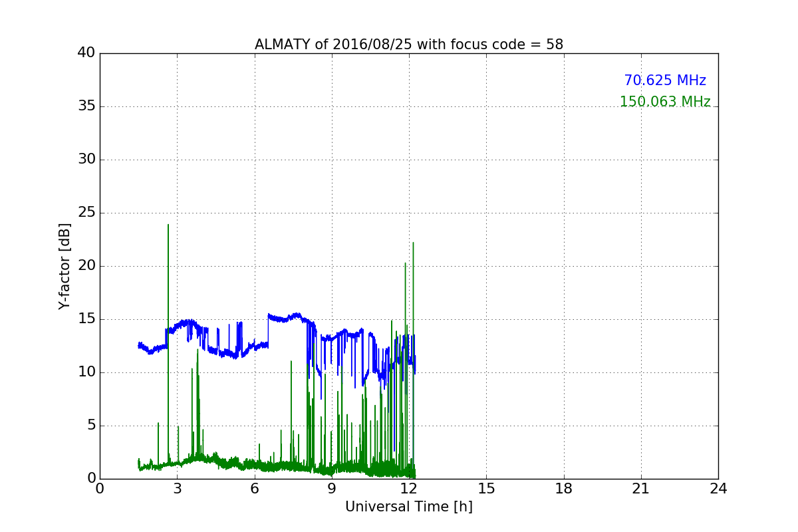
Task: Click the x-axis tick label '9'
Action: [332, 489]
